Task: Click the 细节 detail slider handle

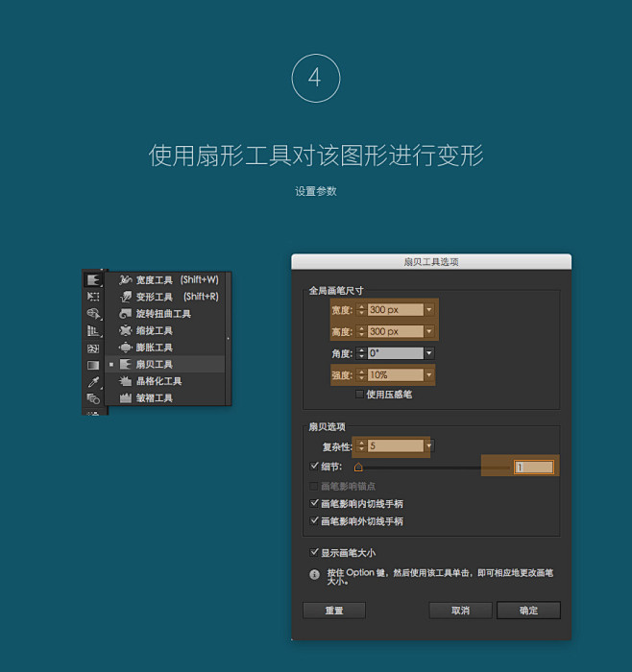Action: click(358, 468)
